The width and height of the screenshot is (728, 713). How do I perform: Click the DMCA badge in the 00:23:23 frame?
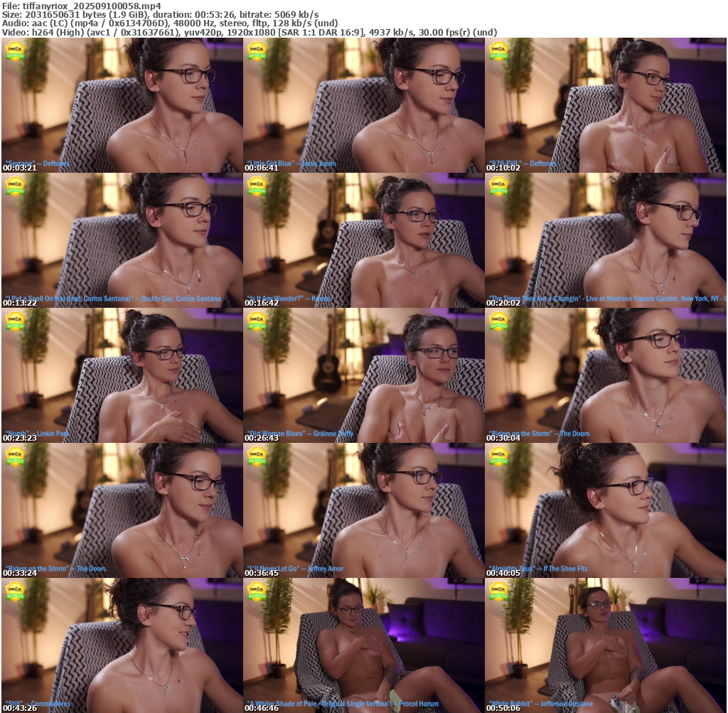coord(15,321)
